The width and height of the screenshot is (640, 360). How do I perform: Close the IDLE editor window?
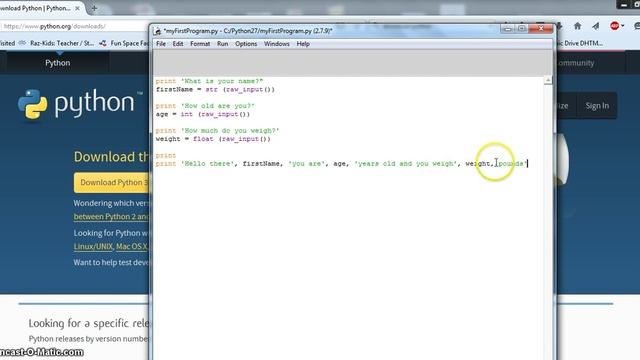coord(540,29)
